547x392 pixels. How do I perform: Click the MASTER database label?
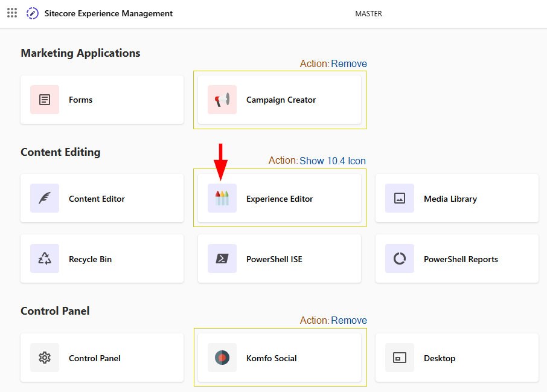(x=368, y=14)
